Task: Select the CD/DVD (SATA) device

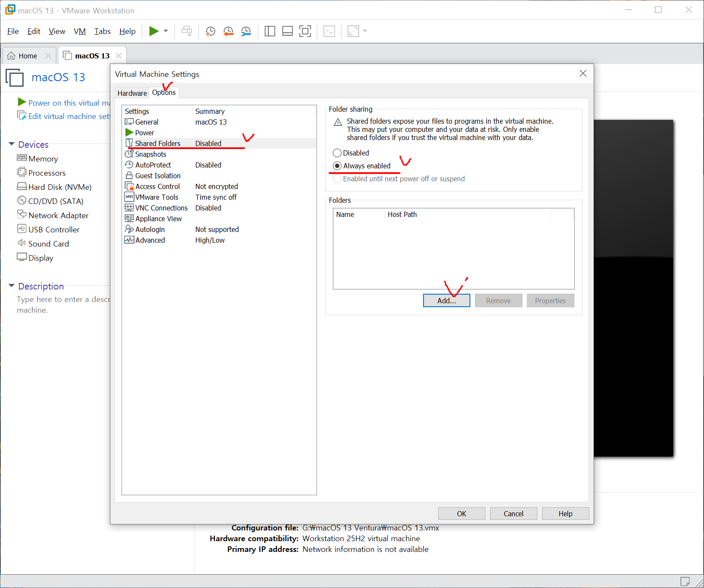Action: click(50, 201)
